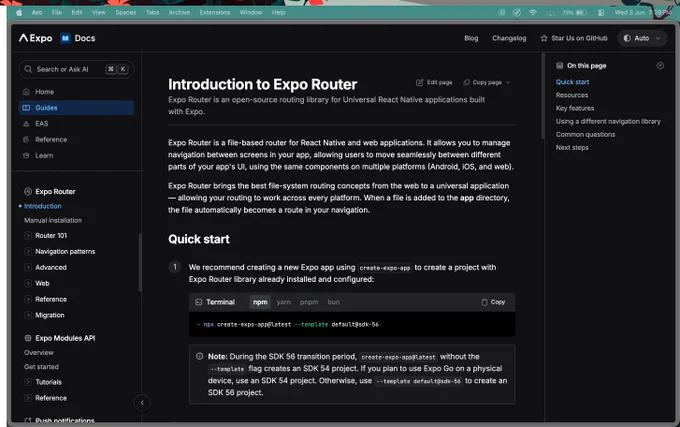This screenshot has width=680, height=427.
Task: Copy the terminal command
Action: [x=493, y=303]
